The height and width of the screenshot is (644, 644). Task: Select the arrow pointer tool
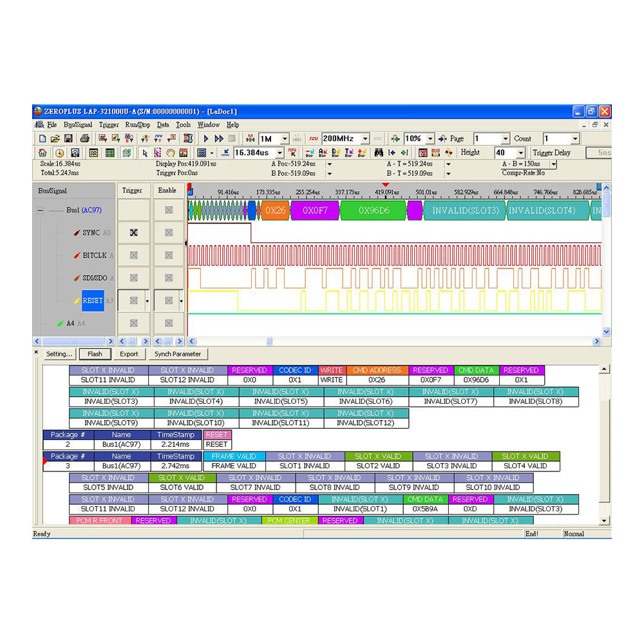144,153
